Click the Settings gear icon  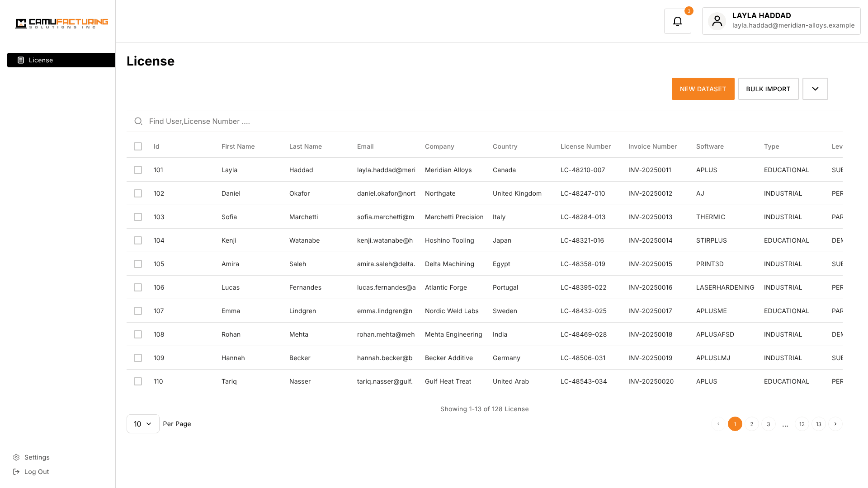[x=16, y=457]
